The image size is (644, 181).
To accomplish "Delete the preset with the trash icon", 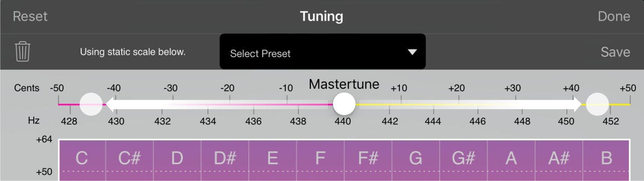I will (x=22, y=52).
